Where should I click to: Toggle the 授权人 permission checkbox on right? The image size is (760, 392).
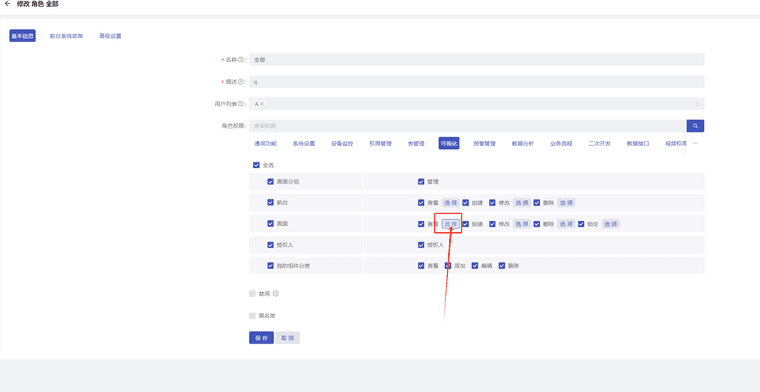421,245
